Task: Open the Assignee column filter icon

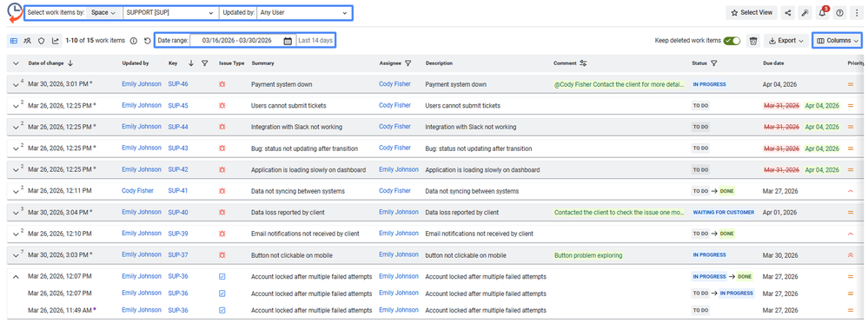Action: click(x=408, y=63)
